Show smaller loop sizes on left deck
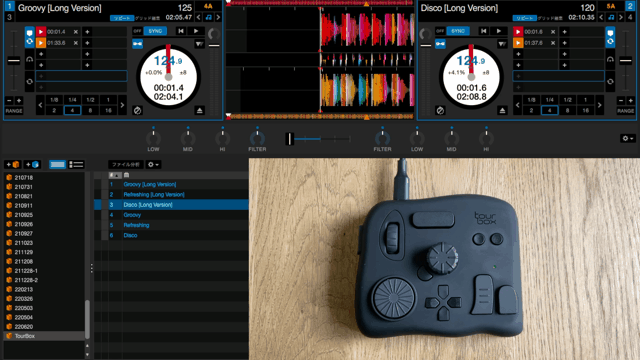This screenshot has width=640, height=360. (x=40, y=105)
